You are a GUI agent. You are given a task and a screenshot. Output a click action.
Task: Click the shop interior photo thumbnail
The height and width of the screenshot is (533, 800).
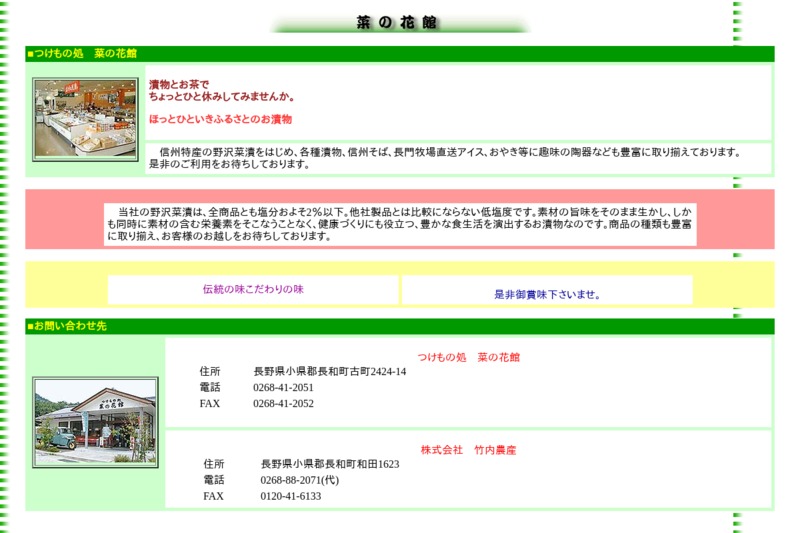(x=85, y=120)
